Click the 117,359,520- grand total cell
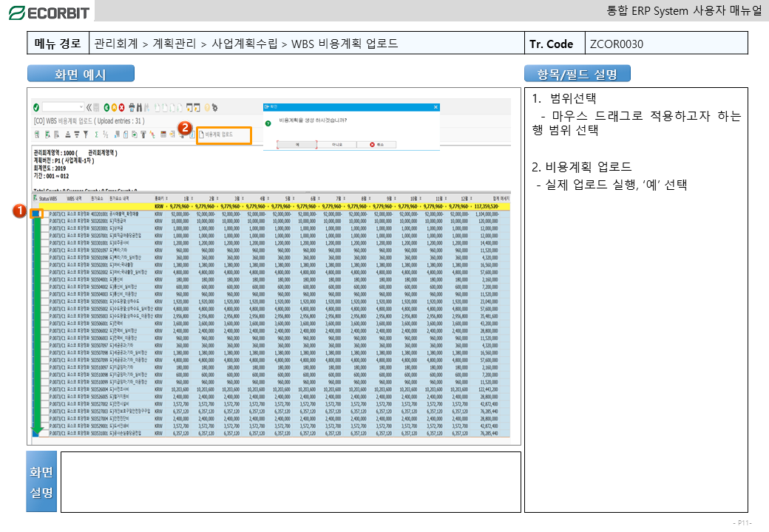The image size is (769, 532). (486, 206)
